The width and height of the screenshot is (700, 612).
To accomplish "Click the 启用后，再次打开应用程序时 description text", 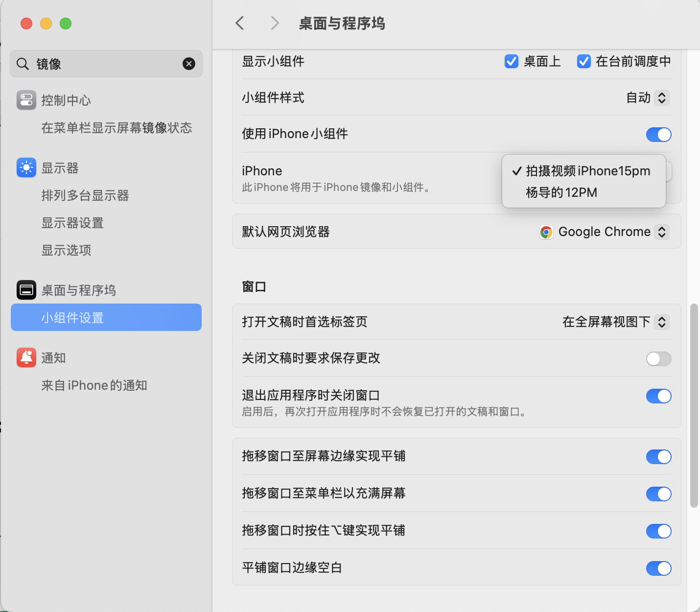I will click(385, 411).
